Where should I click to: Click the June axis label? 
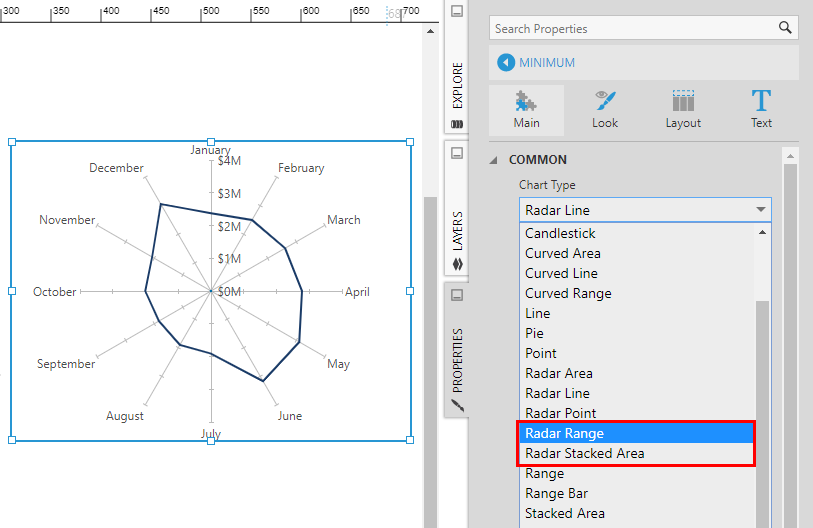point(289,416)
